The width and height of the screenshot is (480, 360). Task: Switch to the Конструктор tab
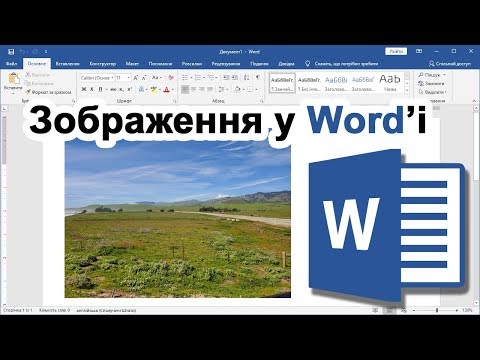point(103,64)
